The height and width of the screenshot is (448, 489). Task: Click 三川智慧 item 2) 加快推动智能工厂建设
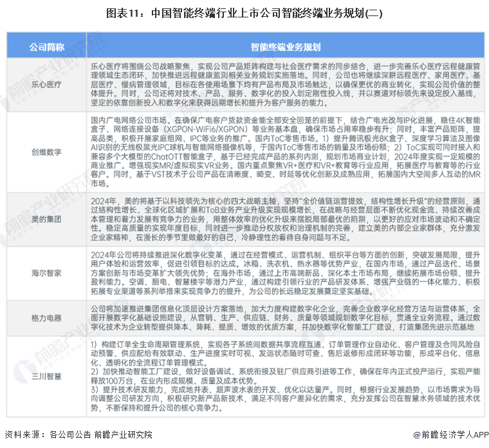pyautogui.click(x=285, y=377)
